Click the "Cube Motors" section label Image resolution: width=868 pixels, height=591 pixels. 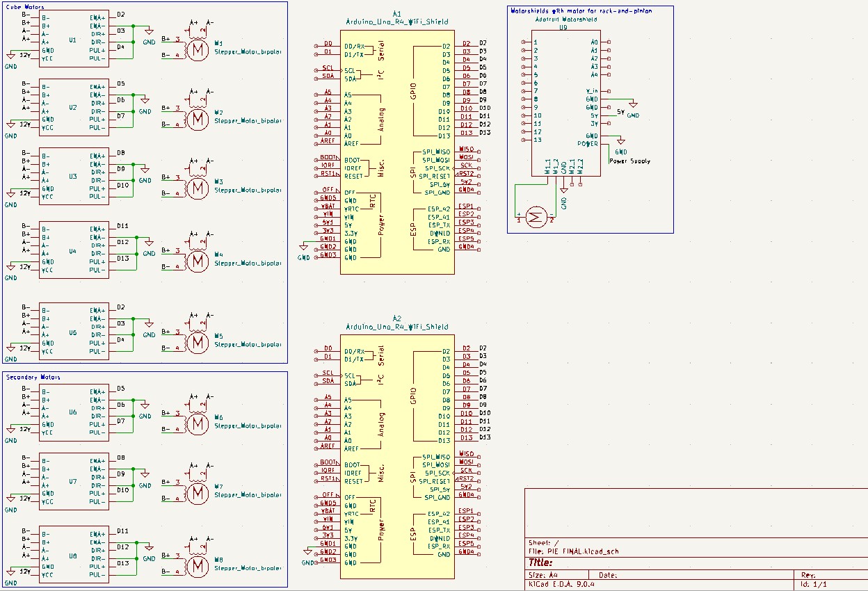pyautogui.click(x=24, y=7)
